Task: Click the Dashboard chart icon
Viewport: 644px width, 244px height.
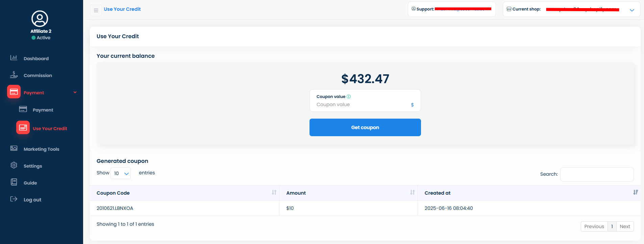Action: (14, 58)
